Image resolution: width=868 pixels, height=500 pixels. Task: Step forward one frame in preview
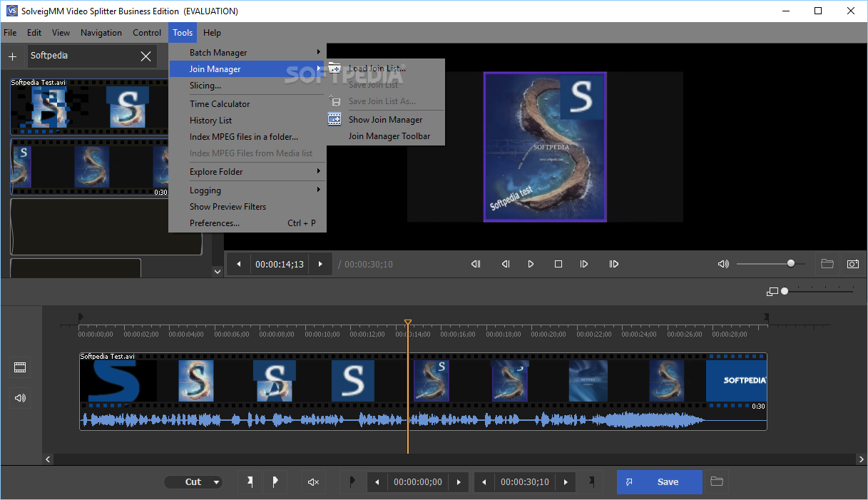tap(584, 264)
